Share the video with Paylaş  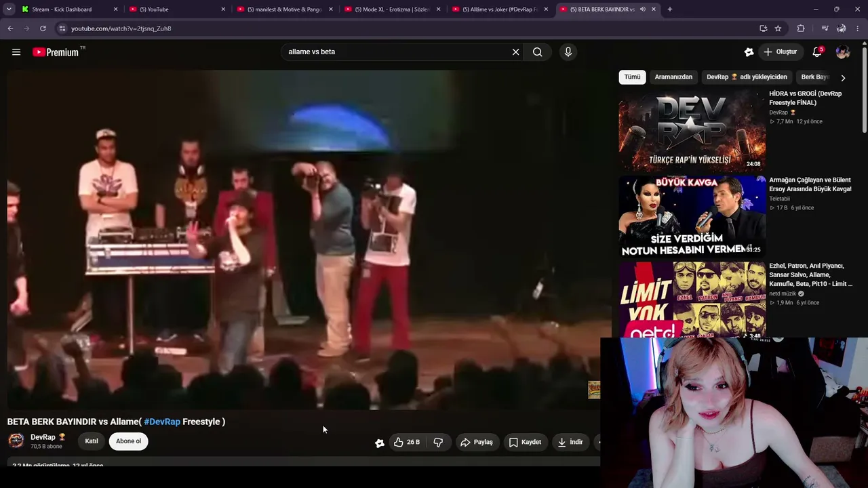[x=477, y=442]
